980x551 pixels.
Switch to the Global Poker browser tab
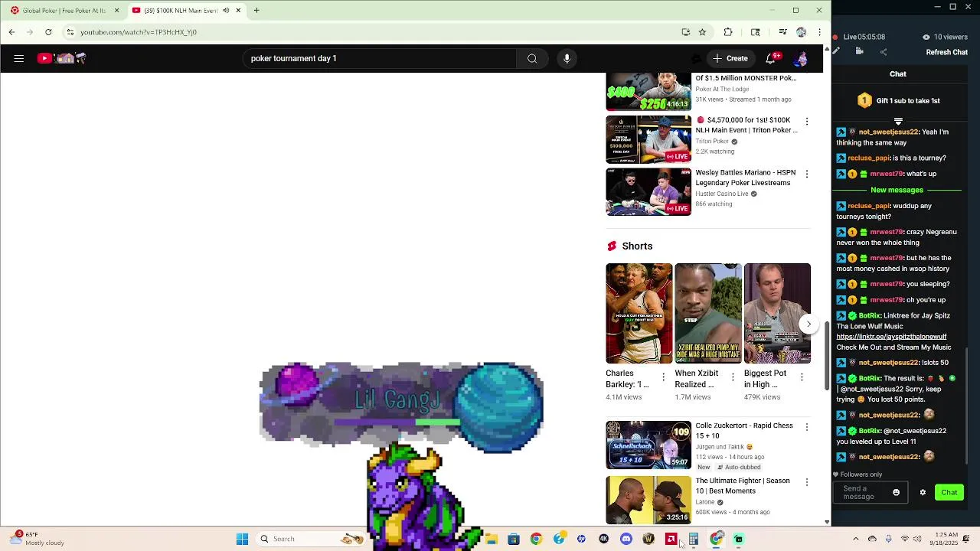point(63,11)
